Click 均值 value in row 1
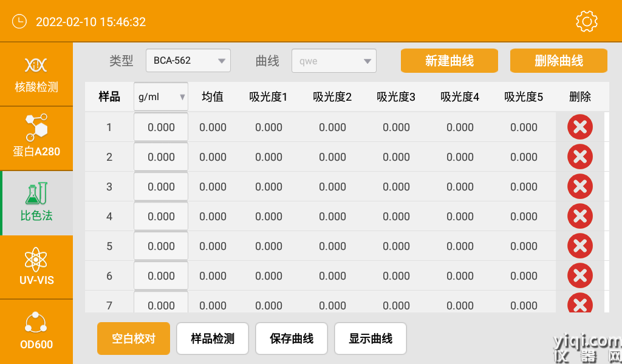Image resolution: width=622 pixels, height=364 pixels. tap(213, 127)
